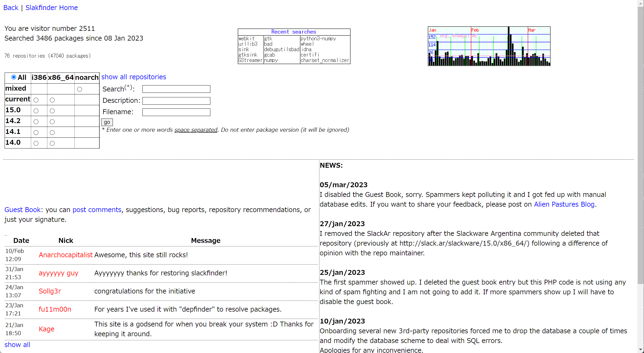This screenshot has height=353, width=644.
Task: Click the Slakfinder Home link
Action: pyautogui.click(x=51, y=7)
